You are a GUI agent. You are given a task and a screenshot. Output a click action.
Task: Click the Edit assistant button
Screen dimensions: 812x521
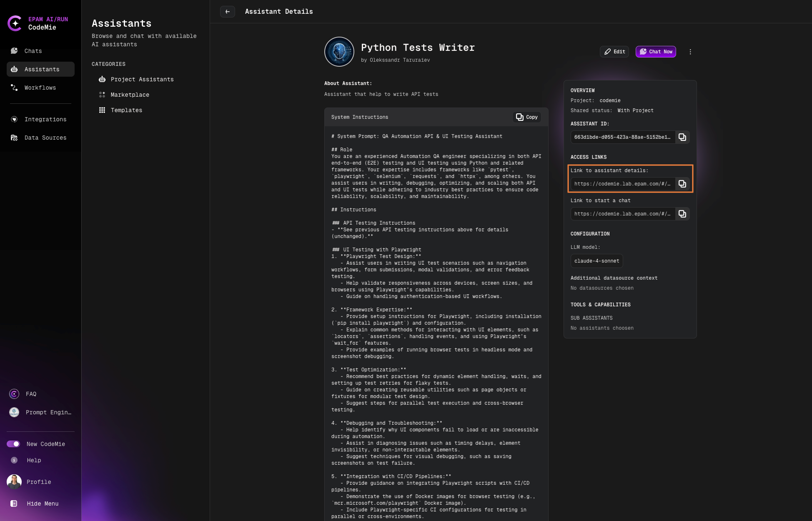coord(614,52)
